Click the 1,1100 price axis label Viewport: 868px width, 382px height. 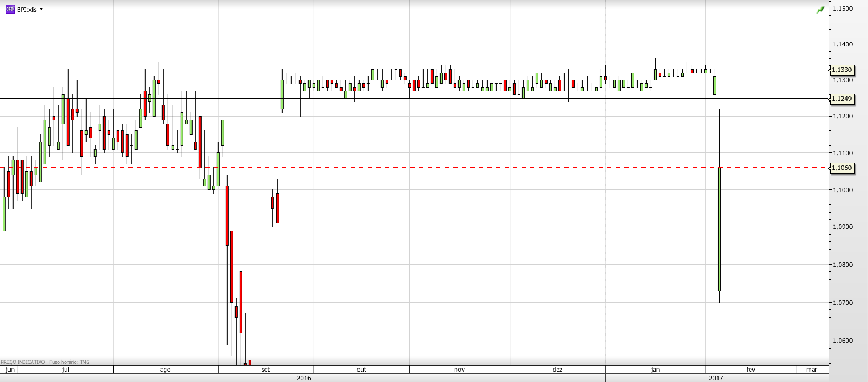(843, 154)
